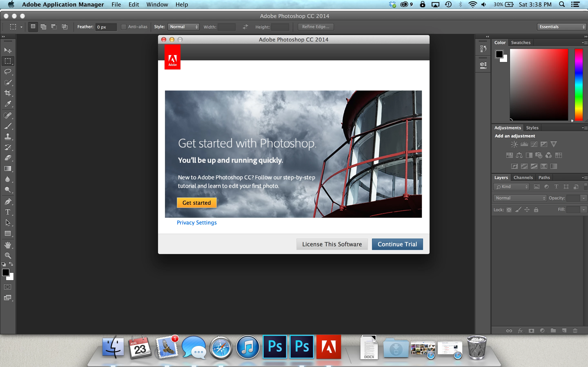
Task: Click the Brightness/Contrast adjustment icon
Action: click(514, 144)
